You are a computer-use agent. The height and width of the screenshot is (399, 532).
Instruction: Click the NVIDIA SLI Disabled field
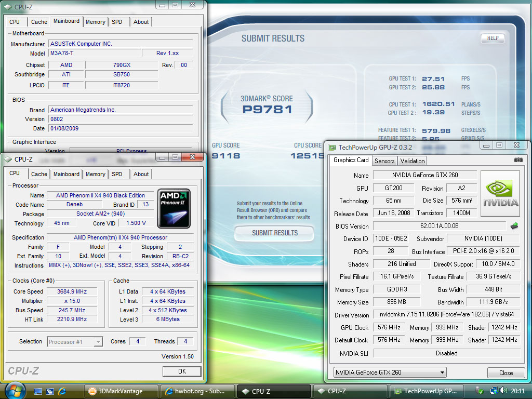click(x=446, y=353)
